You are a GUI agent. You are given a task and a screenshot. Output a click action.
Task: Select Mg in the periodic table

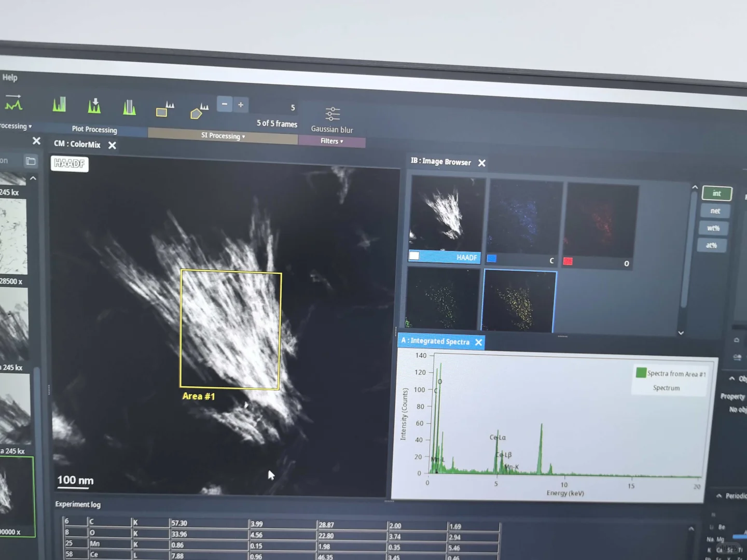[721, 539]
